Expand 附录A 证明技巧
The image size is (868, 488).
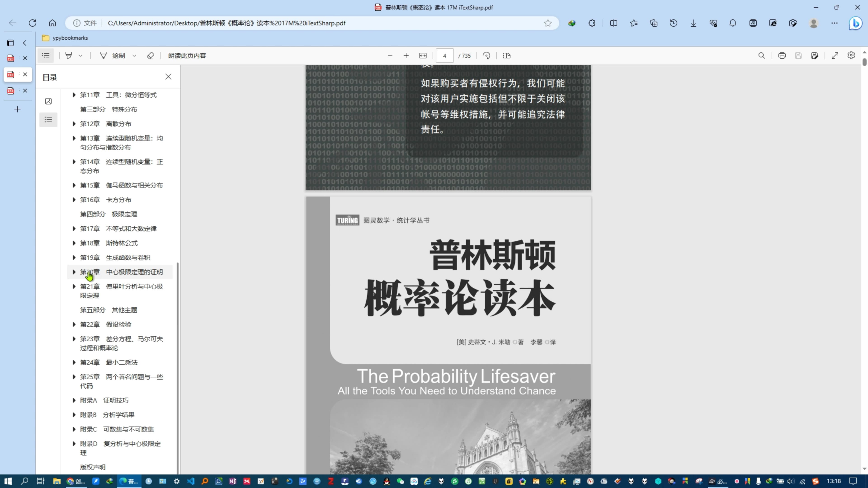(x=74, y=400)
